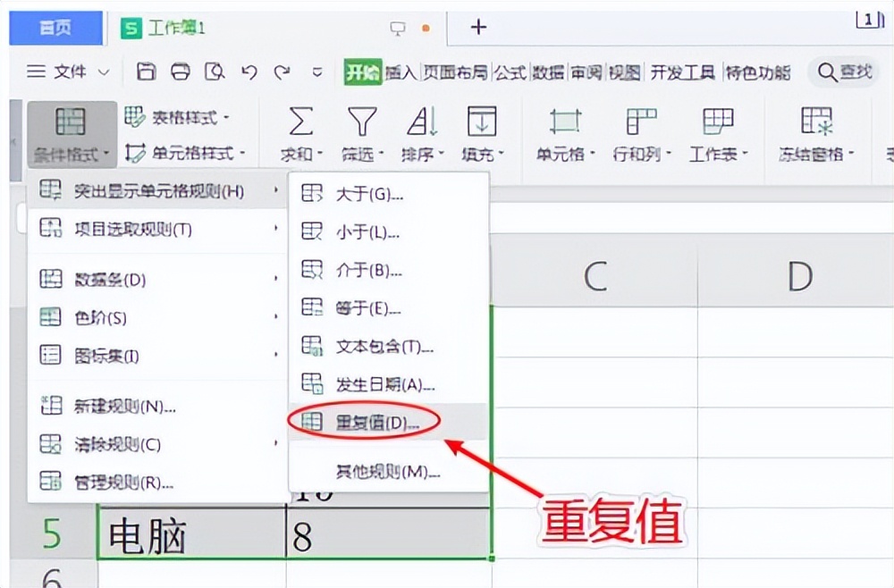Expand the quick access toolbar dropdown arrow
Image resolution: width=894 pixels, height=588 pixels.
[317, 72]
